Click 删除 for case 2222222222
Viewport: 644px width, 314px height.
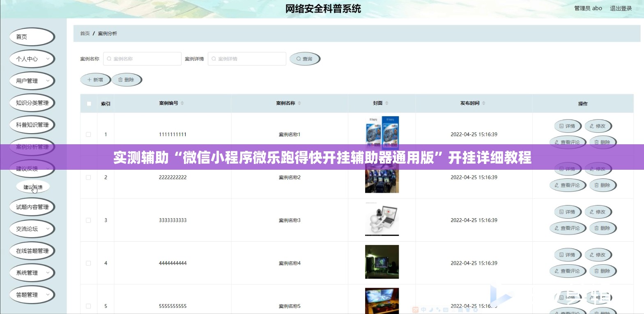603,185
